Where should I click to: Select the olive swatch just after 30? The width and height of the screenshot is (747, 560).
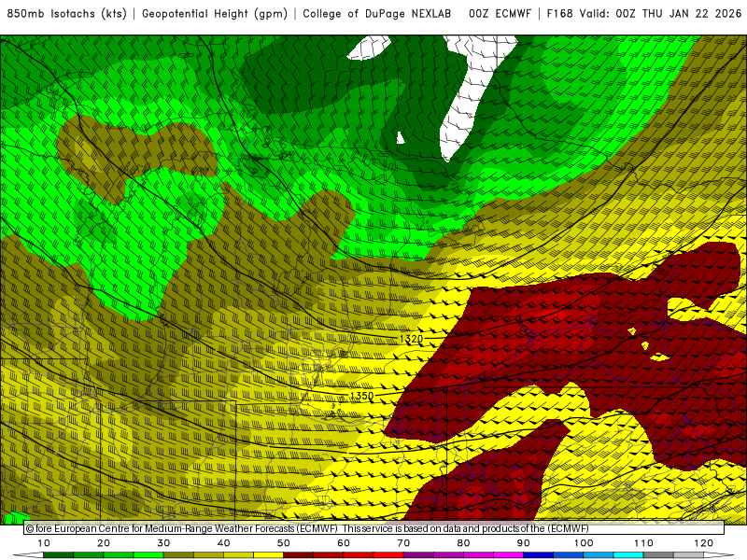pyautogui.click(x=178, y=555)
